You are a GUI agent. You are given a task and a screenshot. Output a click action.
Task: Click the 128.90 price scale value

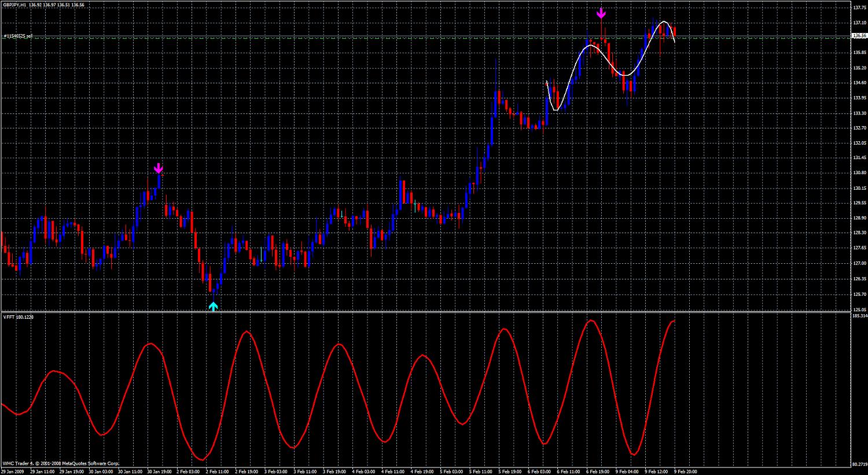pyautogui.click(x=859, y=218)
